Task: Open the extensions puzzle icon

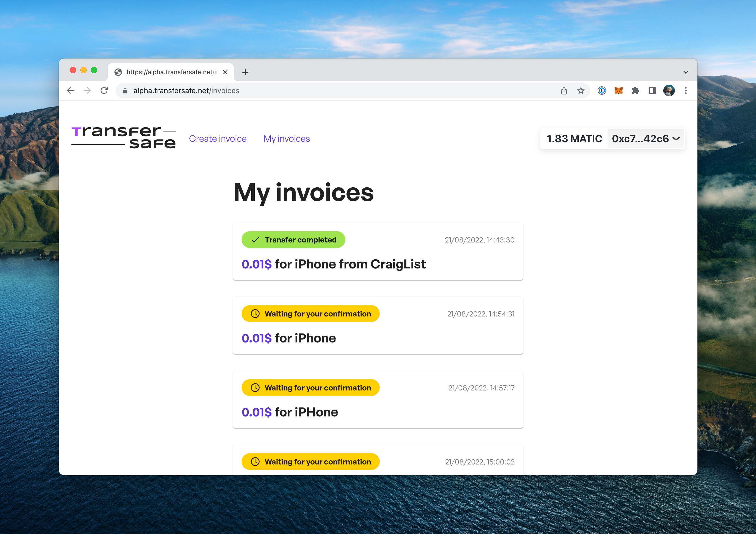Action: pyautogui.click(x=635, y=91)
